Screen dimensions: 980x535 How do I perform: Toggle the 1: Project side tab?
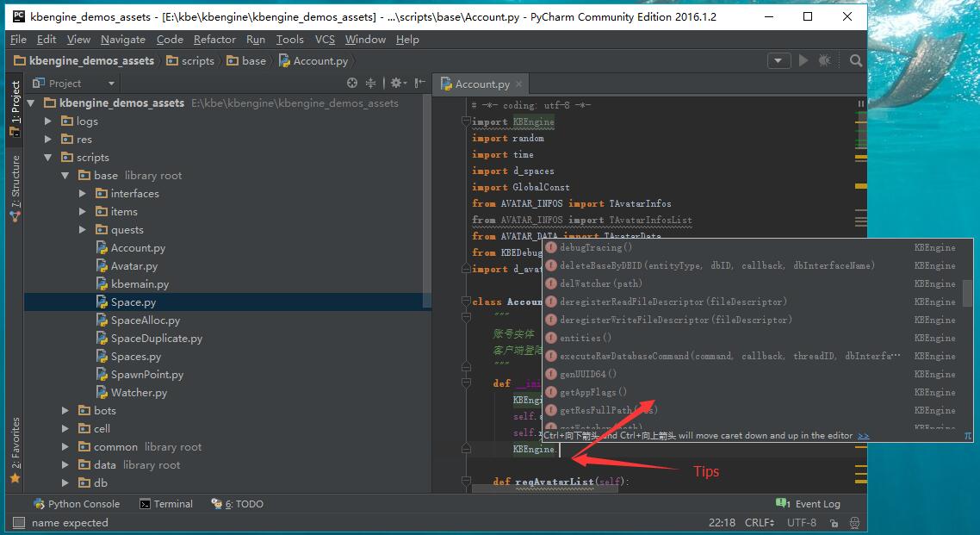pos(15,109)
